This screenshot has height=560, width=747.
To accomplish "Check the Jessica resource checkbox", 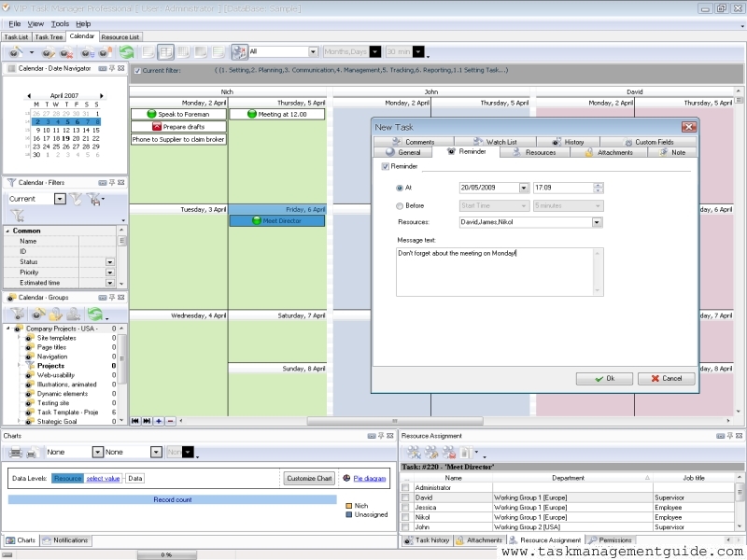I will pos(405,508).
